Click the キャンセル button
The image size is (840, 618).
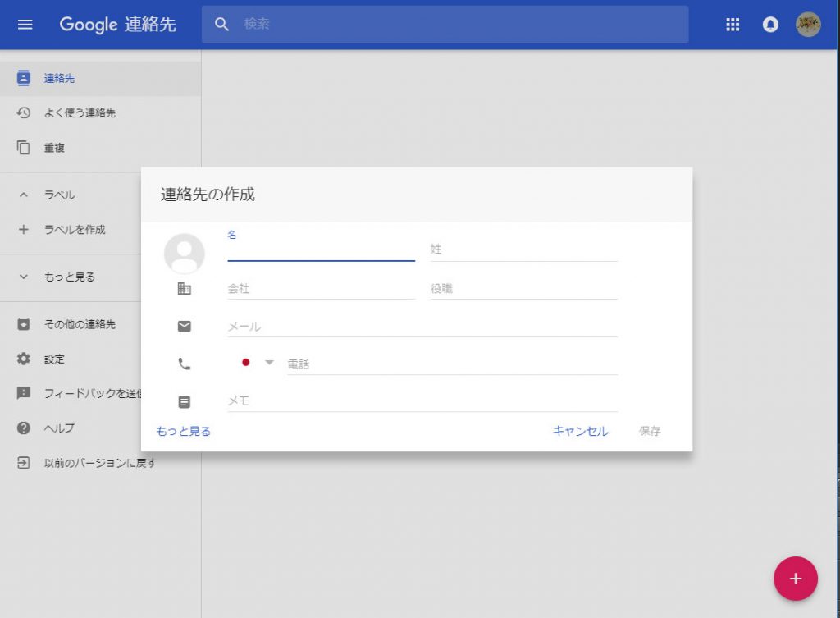click(x=580, y=431)
